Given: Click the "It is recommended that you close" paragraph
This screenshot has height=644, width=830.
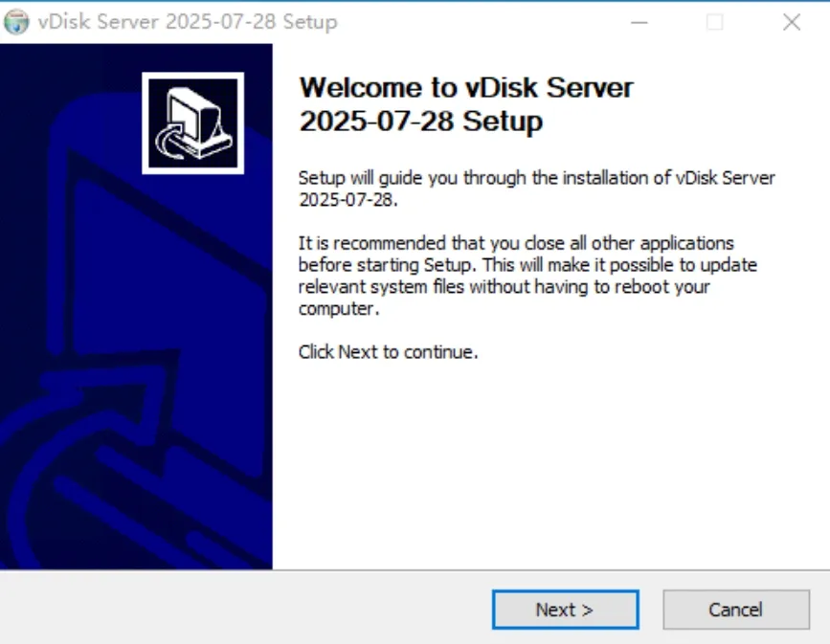Looking at the screenshot, I should pyautogui.click(x=527, y=276).
